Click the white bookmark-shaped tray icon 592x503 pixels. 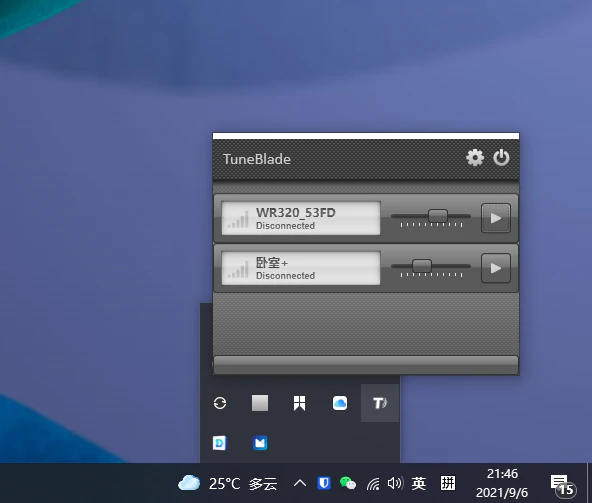tap(299, 403)
